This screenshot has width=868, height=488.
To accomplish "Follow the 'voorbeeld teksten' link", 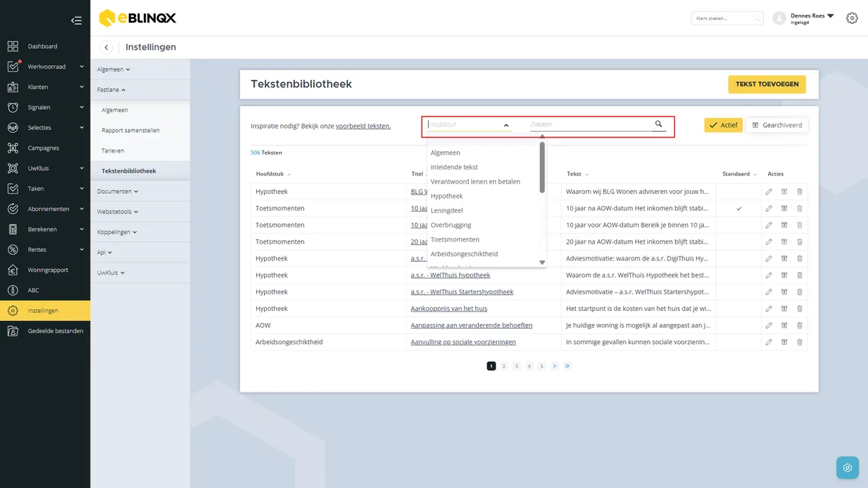I will click(x=363, y=126).
